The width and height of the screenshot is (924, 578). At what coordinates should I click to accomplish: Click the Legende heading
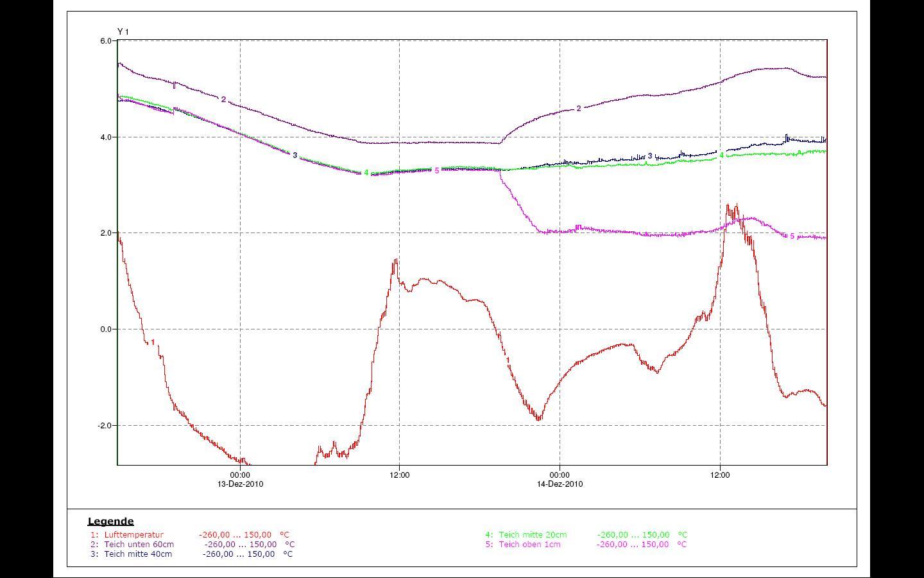(110, 521)
